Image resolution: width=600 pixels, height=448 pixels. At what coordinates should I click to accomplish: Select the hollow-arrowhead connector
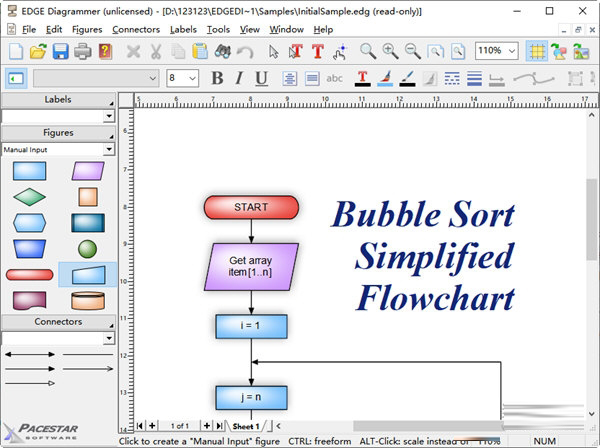tap(29, 383)
